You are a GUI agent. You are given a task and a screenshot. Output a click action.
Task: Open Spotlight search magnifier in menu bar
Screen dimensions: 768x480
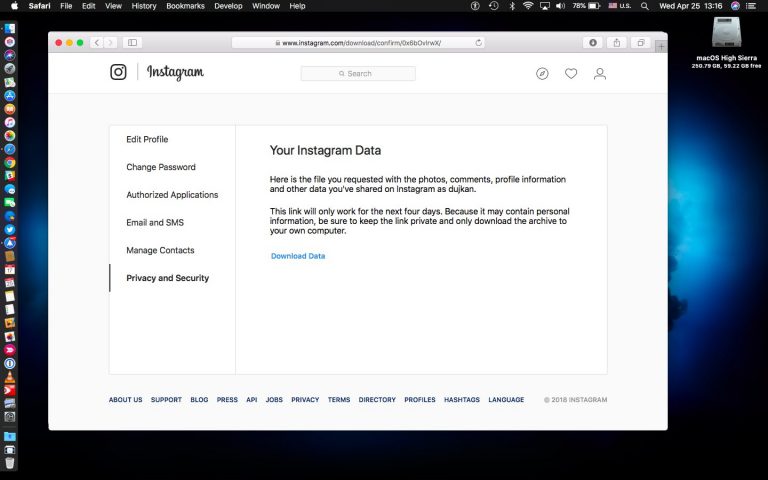coord(645,6)
